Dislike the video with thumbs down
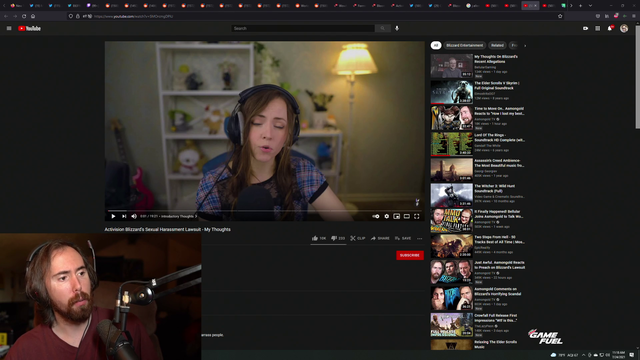Viewport: 640px width, 360px height. (x=338, y=238)
